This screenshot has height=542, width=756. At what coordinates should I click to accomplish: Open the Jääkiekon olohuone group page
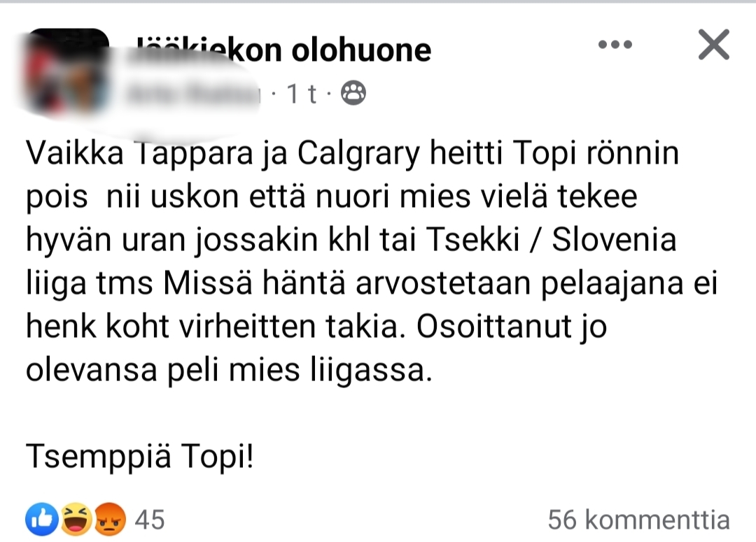pos(283,50)
